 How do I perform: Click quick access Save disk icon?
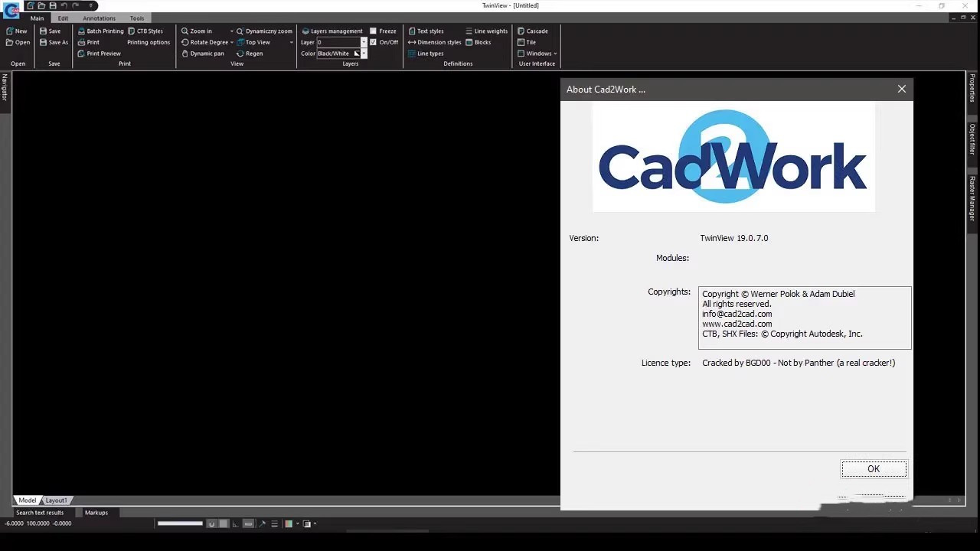tap(53, 5)
